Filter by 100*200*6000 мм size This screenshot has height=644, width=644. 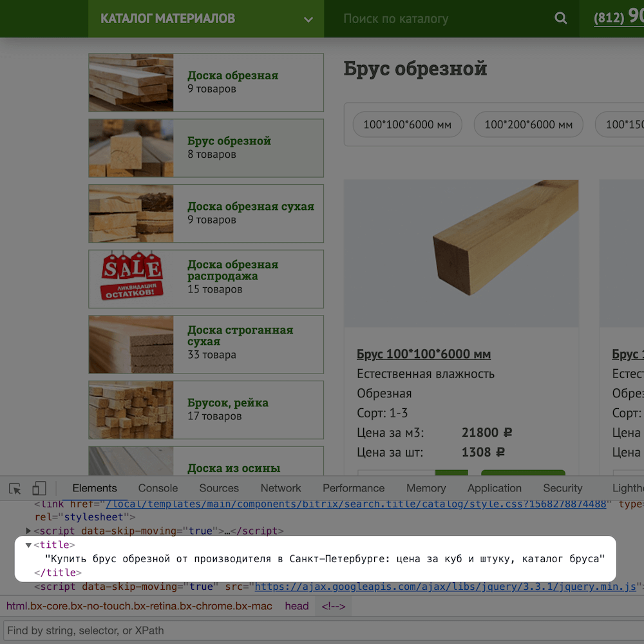(x=528, y=124)
